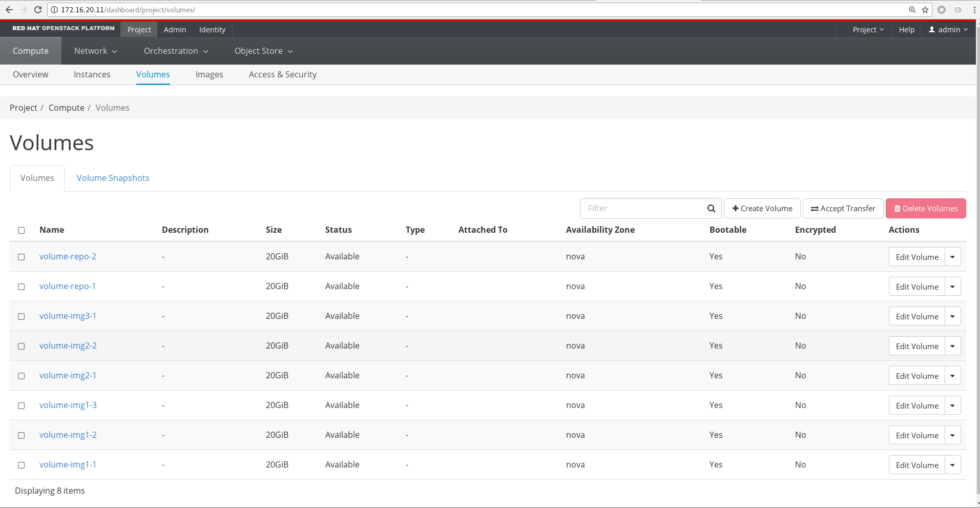Expand the Object Store menu
Image resolution: width=980 pixels, height=508 pixels.
(x=263, y=51)
